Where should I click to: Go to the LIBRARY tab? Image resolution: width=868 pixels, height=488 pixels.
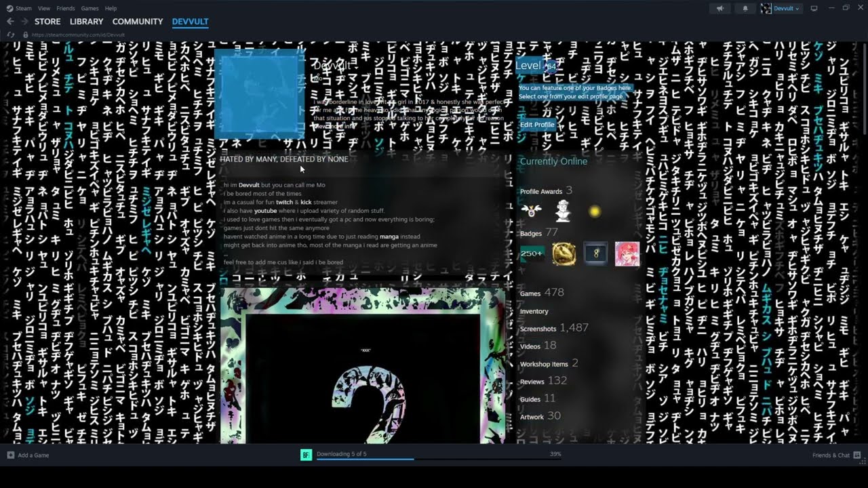click(86, 22)
